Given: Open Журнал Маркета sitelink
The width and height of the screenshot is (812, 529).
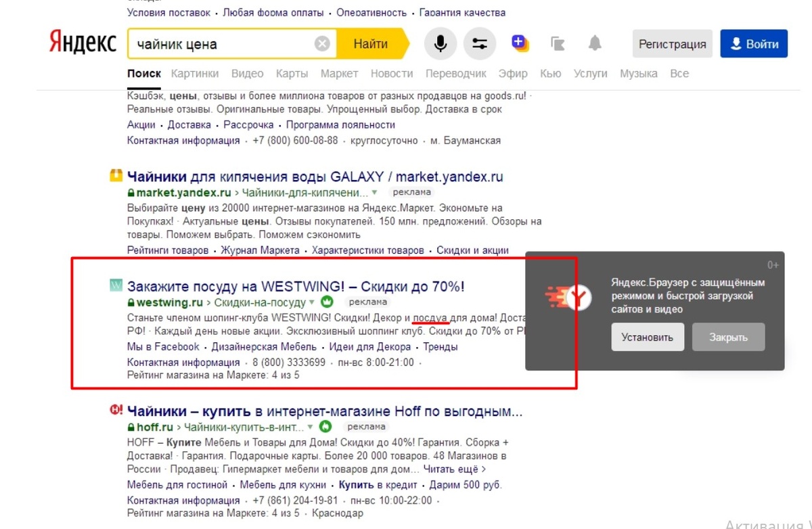Looking at the screenshot, I should click(x=260, y=250).
